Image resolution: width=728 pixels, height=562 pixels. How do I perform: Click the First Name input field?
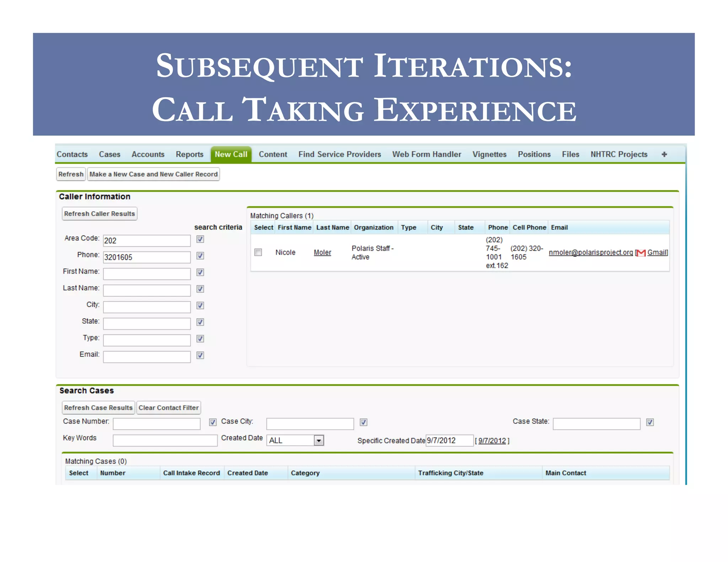pyautogui.click(x=147, y=274)
